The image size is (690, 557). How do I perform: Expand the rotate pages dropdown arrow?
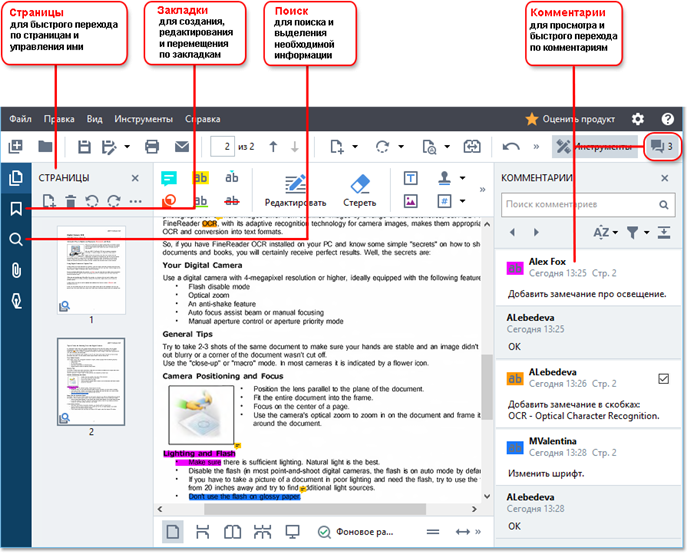click(x=401, y=147)
